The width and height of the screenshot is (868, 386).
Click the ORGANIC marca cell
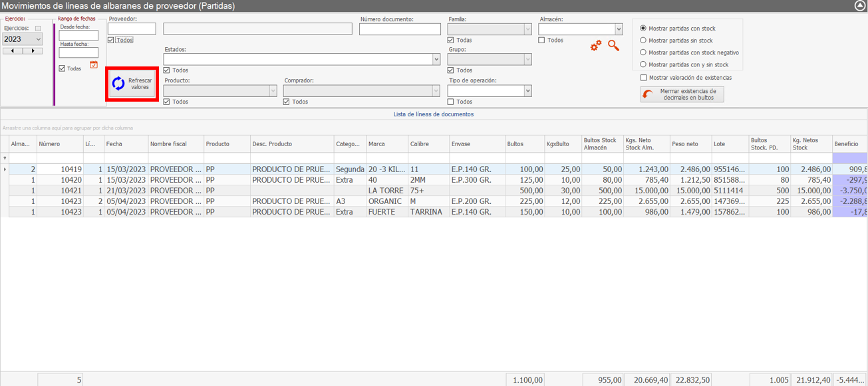[x=387, y=201]
